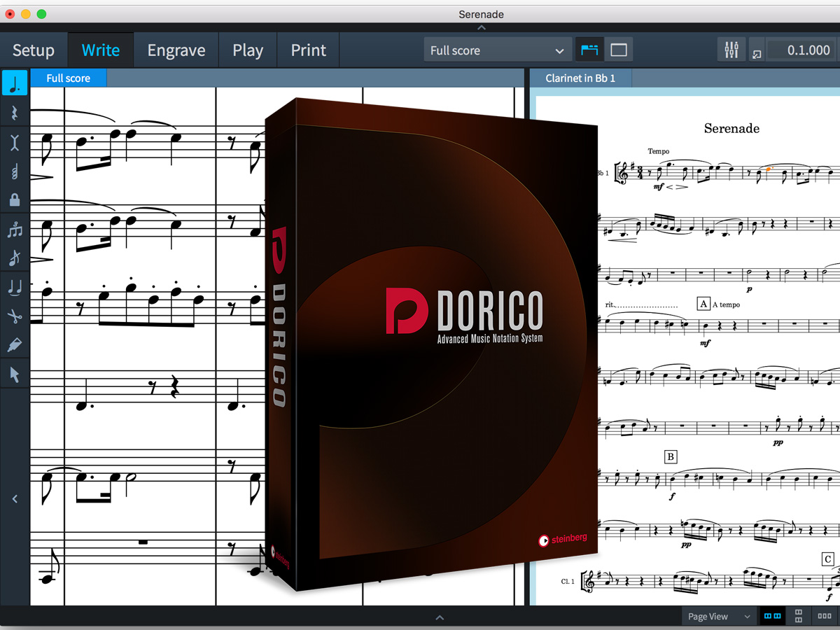Toggle the Lock to duration tool
Viewport: 840px width, 630px height.
pyautogui.click(x=15, y=200)
